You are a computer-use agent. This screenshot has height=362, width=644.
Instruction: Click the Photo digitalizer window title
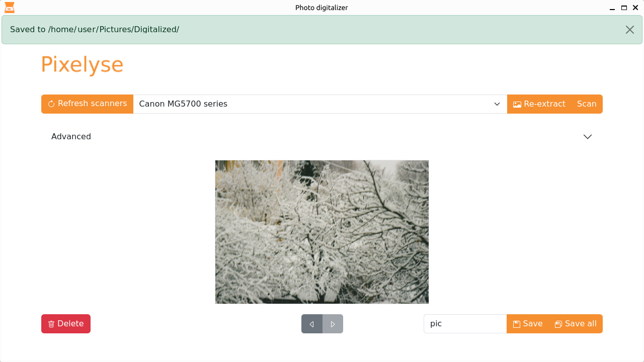321,8
